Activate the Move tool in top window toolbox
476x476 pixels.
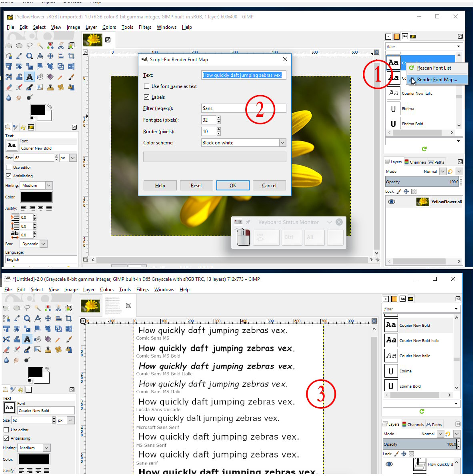(x=50, y=56)
